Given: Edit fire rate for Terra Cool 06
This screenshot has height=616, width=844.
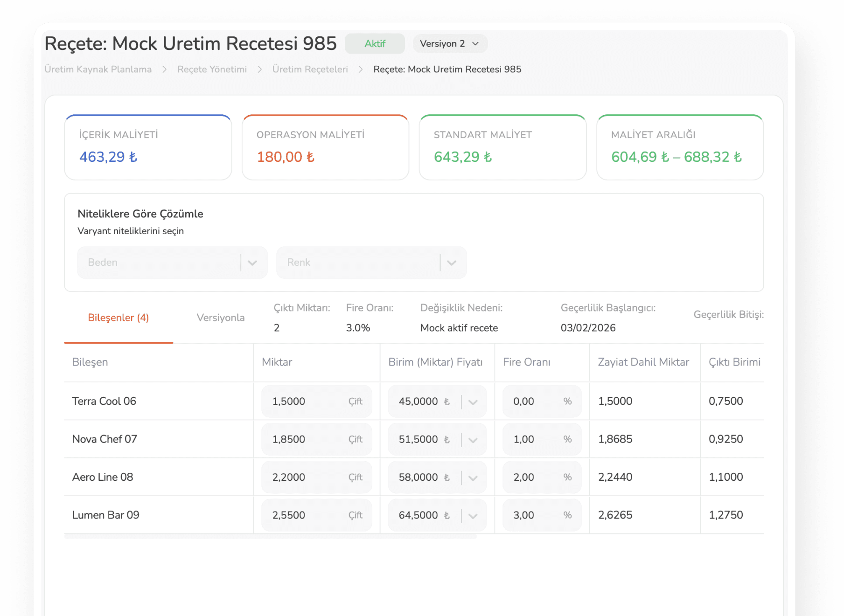Looking at the screenshot, I should 542,401.
